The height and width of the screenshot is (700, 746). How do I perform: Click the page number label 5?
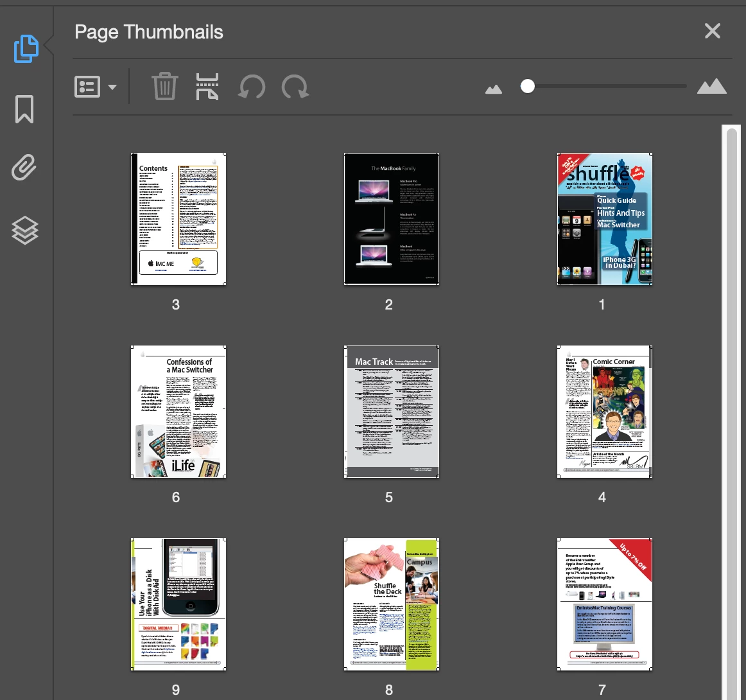click(388, 497)
